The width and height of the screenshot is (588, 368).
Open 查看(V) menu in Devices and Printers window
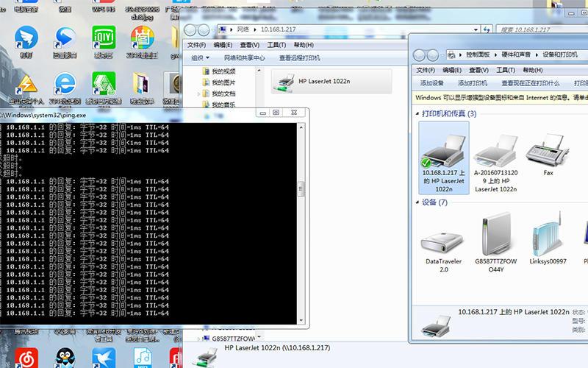(479, 70)
